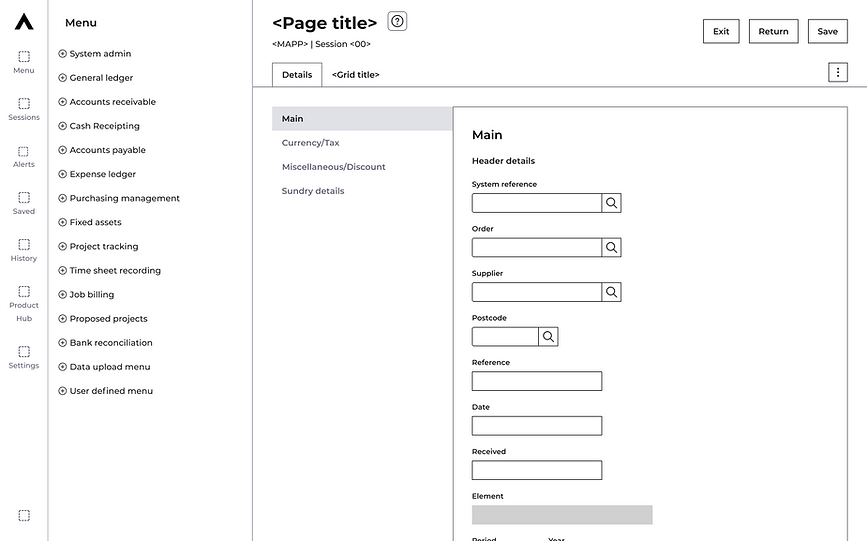Click the Exit button

click(721, 32)
